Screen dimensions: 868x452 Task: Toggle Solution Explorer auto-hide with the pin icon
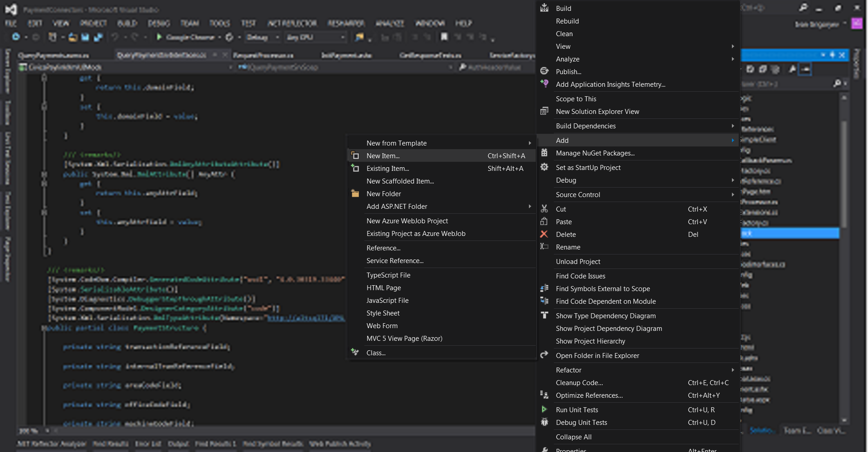coord(833,55)
